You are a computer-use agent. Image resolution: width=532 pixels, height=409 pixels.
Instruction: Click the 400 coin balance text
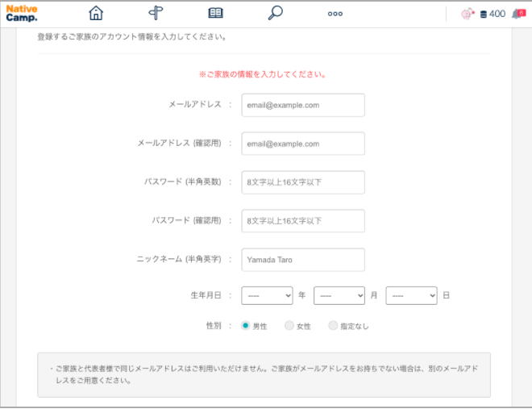click(x=497, y=14)
